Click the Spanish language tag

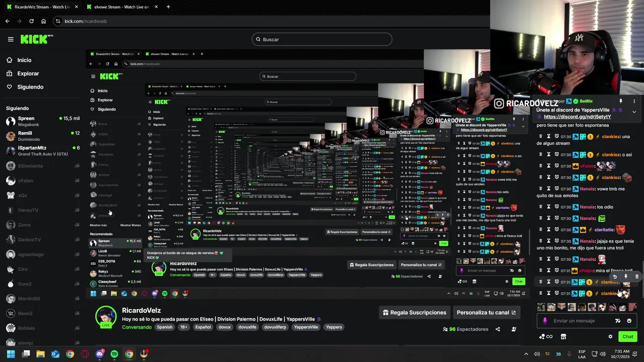tap(165, 327)
